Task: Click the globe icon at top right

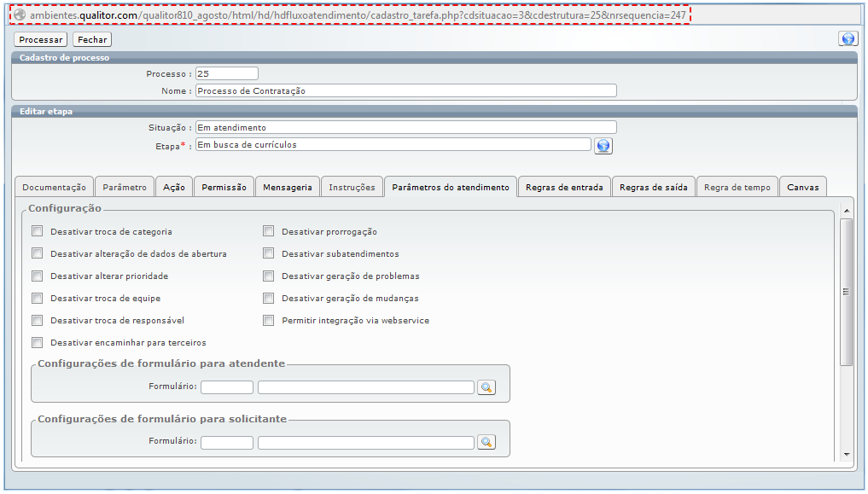Action: pos(848,39)
